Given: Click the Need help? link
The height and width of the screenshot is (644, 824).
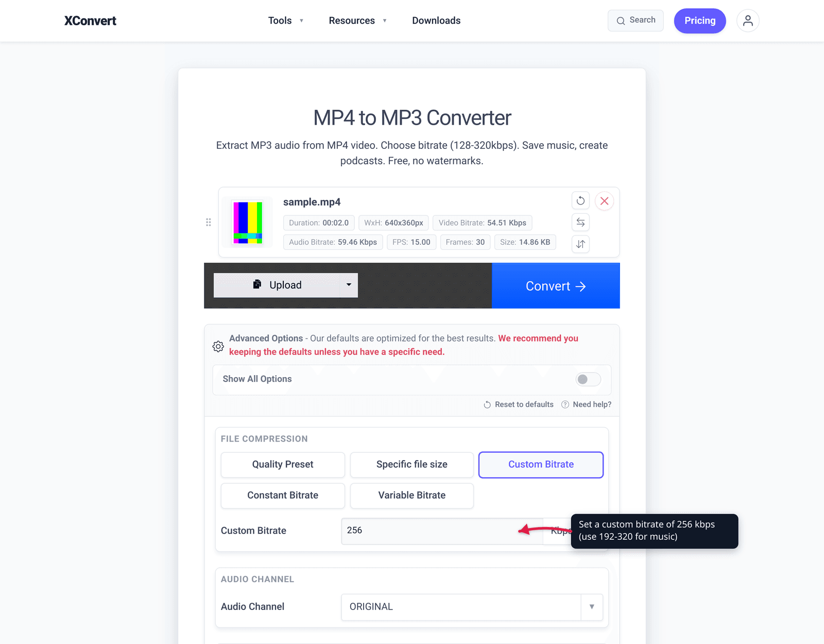Looking at the screenshot, I should tap(587, 404).
